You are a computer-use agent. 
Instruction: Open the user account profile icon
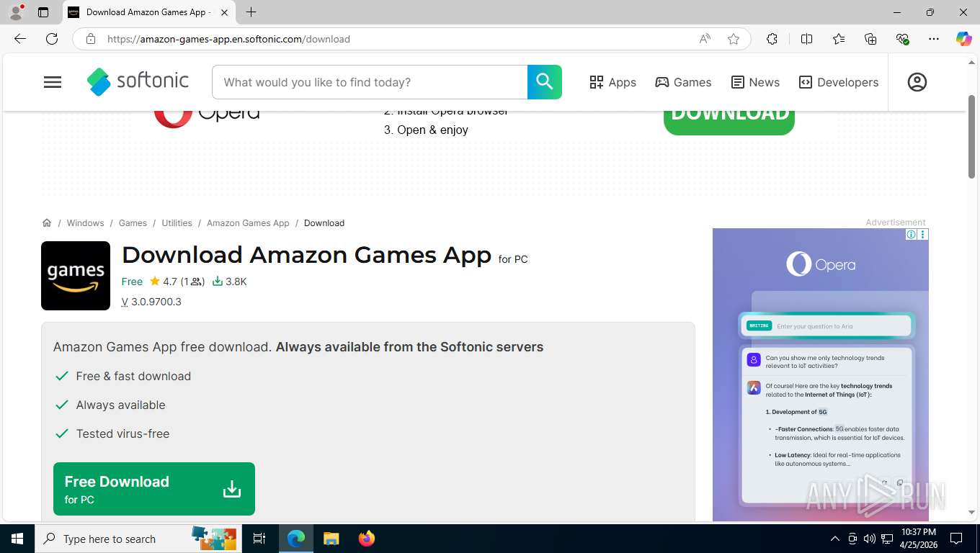[917, 82]
